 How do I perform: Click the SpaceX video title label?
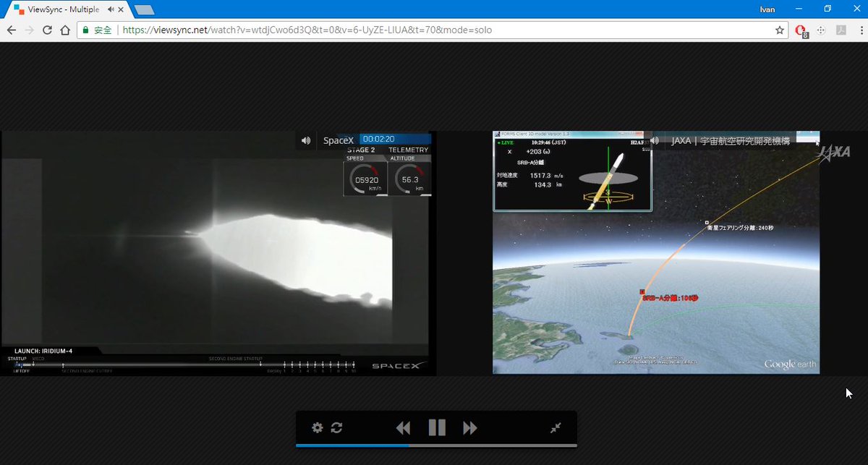[x=338, y=140]
